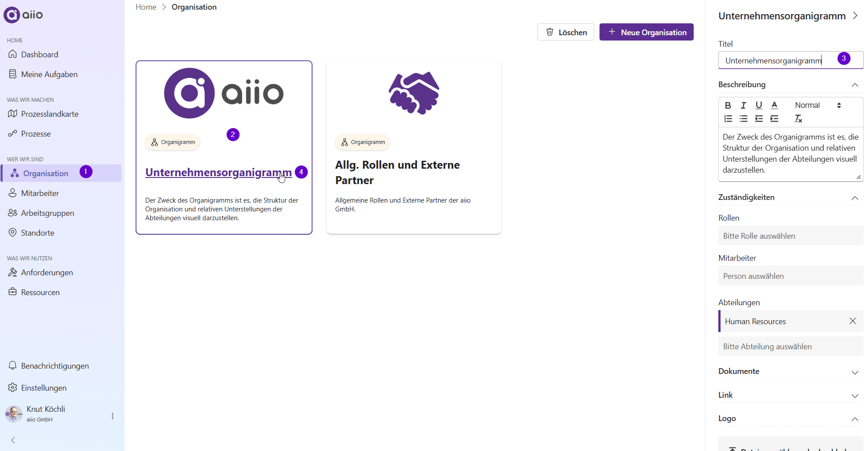Click the Bold formatting icon
This screenshot has height=451, width=868.
tap(728, 105)
